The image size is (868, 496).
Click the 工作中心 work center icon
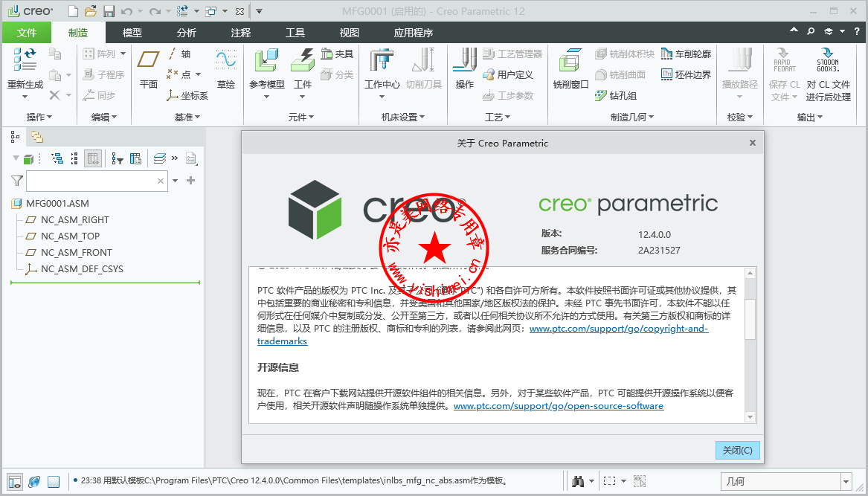click(x=382, y=59)
